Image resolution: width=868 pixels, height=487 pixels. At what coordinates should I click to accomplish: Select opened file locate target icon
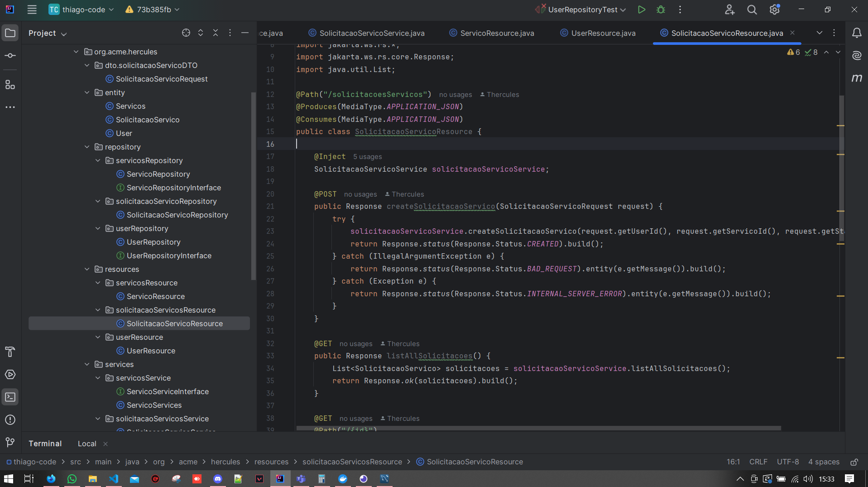pyautogui.click(x=186, y=33)
